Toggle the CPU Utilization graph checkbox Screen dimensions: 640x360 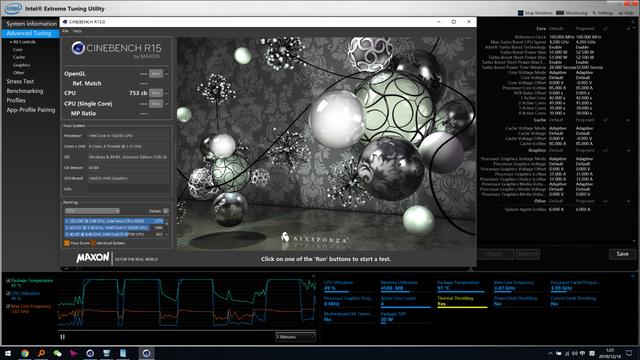tap(8, 293)
